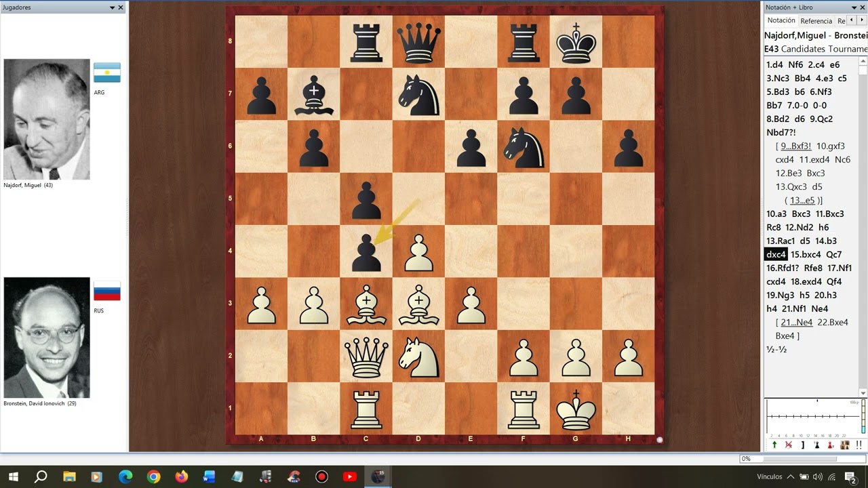Click the header Najdorf,Miguel - Bronstein game title
This screenshot has width=868, height=488.
[x=816, y=35]
